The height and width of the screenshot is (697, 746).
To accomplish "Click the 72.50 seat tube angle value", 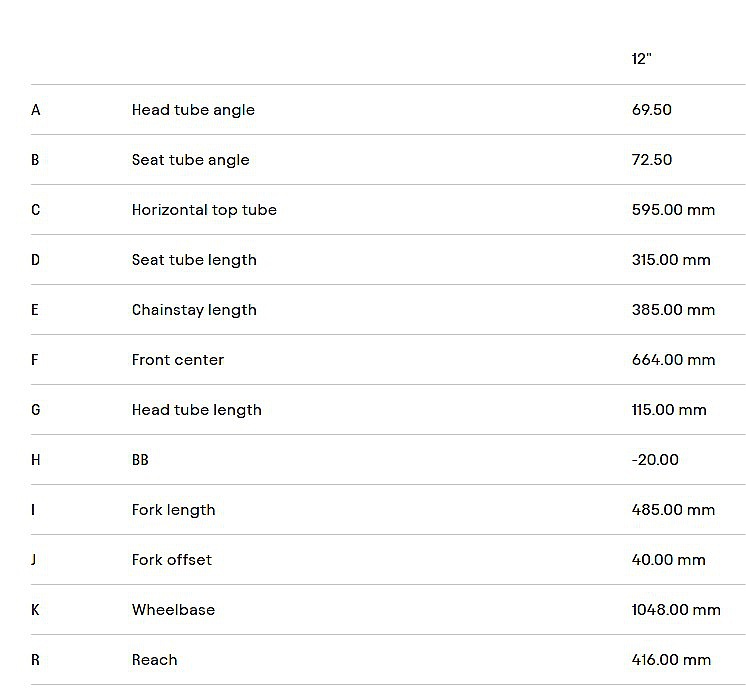I will 652,160.
